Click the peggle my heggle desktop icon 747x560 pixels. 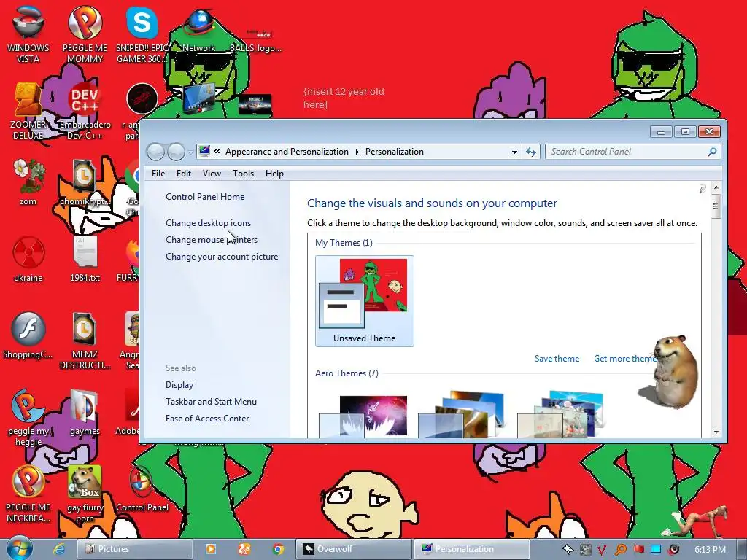pyautogui.click(x=28, y=417)
